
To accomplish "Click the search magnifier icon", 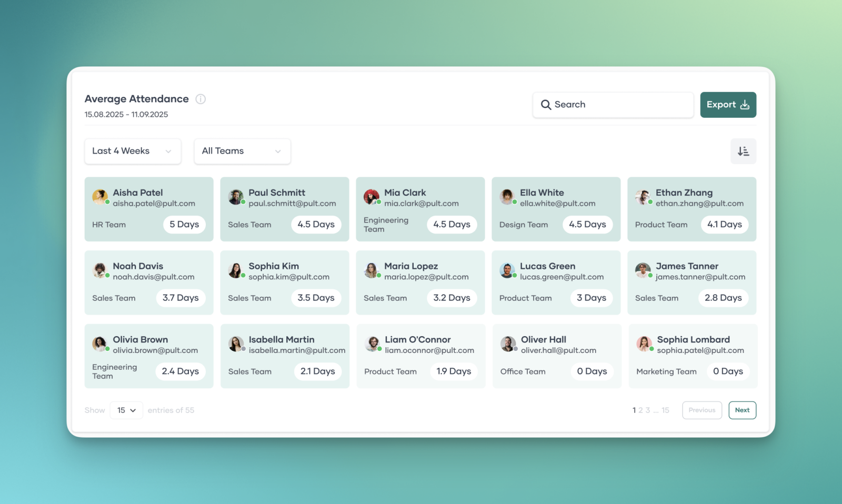I will [x=546, y=105].
